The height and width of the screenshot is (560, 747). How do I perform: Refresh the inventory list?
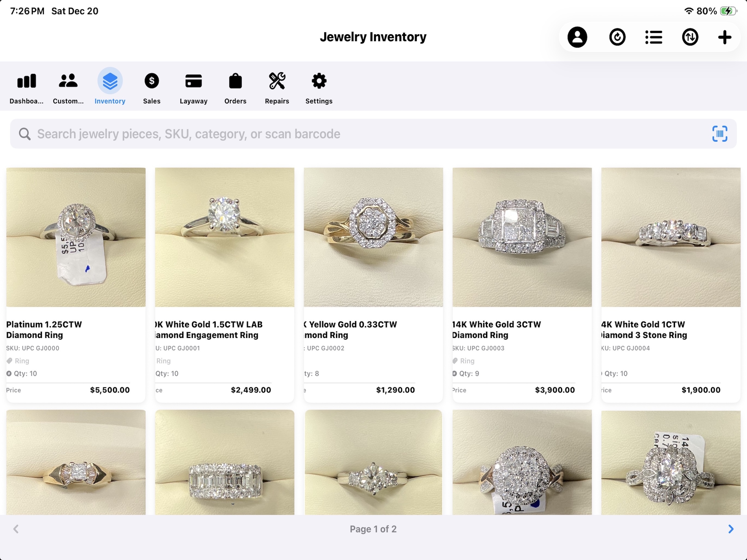(x=618, y=37)
